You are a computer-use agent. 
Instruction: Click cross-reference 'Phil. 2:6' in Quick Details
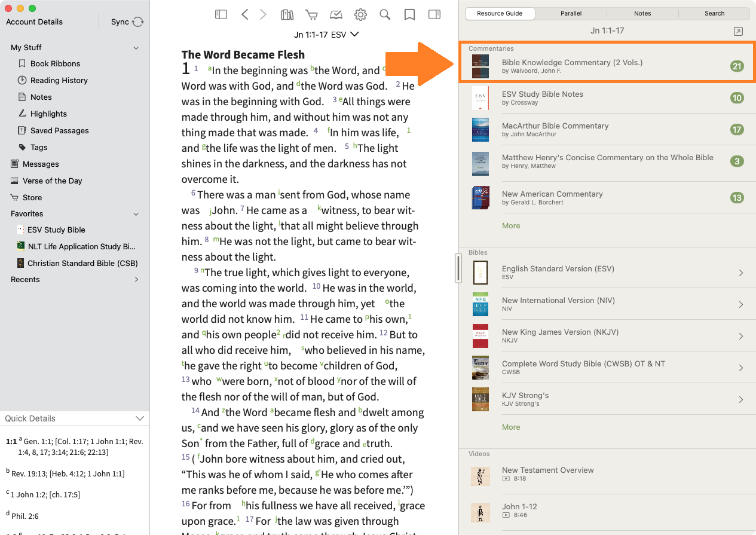pos(26,516)
